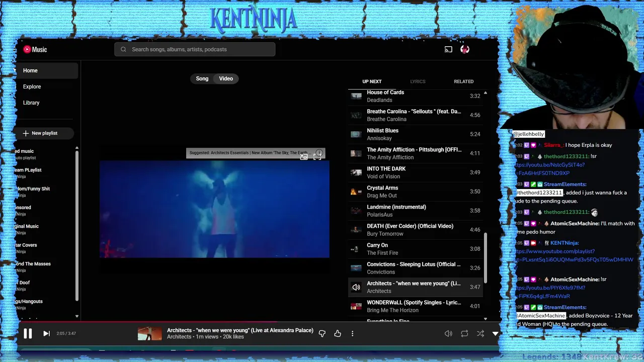Open the cast to device icon
Viewport: 644px width, 362px height.
[x=448, y=49]
